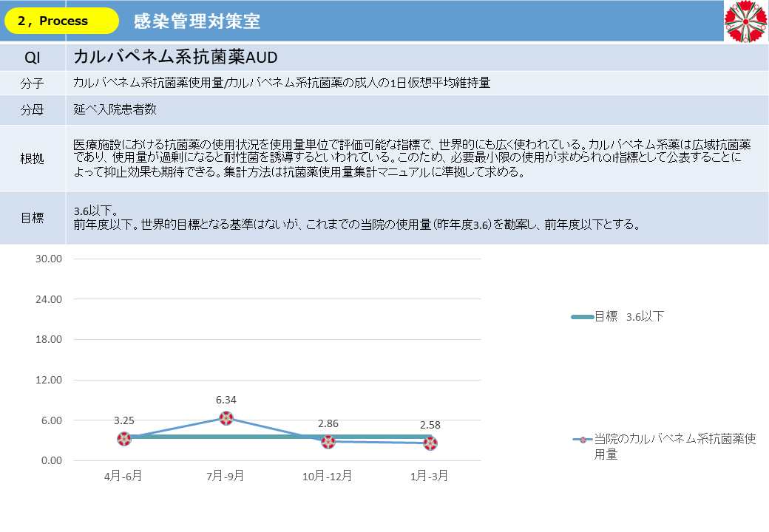Click the numerator description starting カルバペネム系抗菌薬使用量/
The height and width of the screenshot is (532, 769).
[282, 83]
